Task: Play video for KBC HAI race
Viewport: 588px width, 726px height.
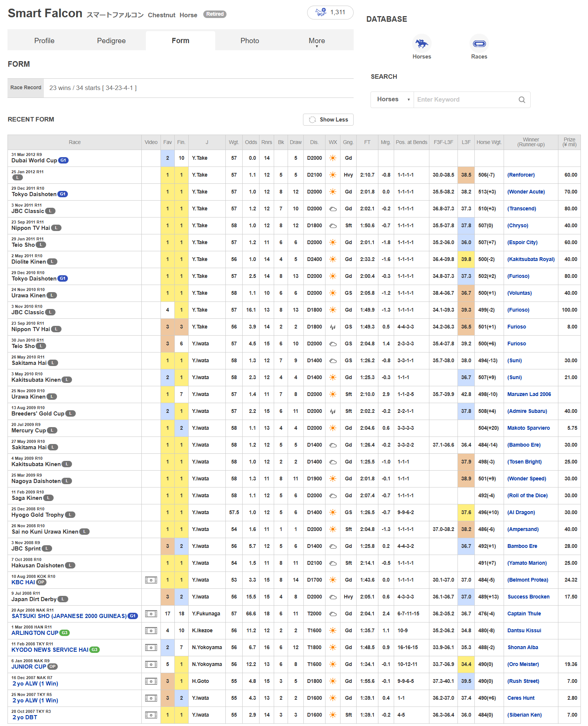Action: point(151,580)
